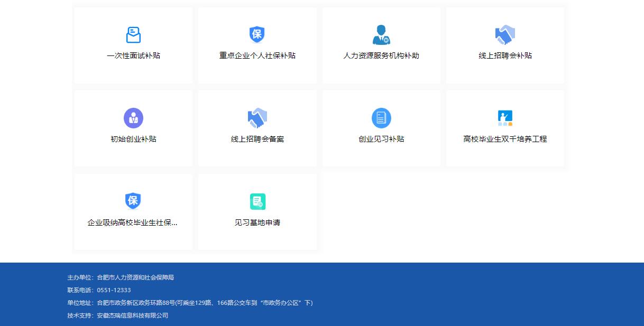The height and width of the screenshot is (326, 644).
Task: Click the contact phone number 0551-12333
Action: [x=114, y=290]
